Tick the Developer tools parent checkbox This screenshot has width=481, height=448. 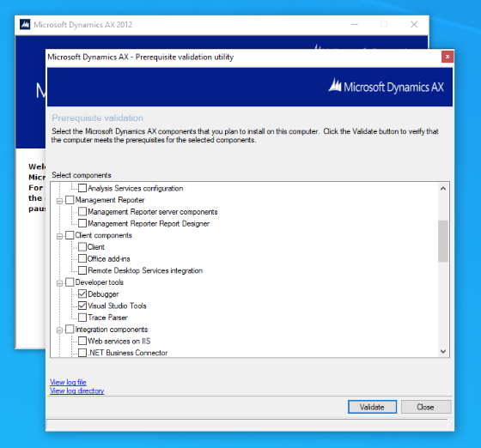coord(70,282)
